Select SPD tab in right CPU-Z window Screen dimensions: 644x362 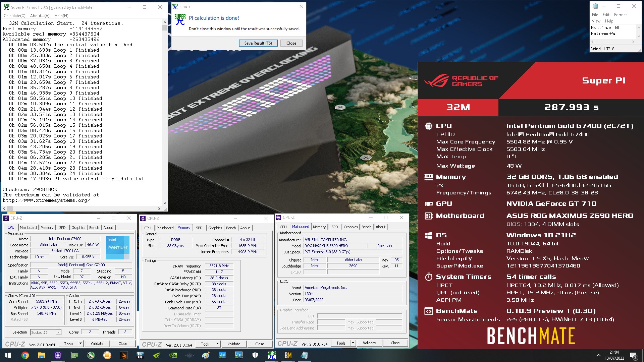click(x=335, y=227)
